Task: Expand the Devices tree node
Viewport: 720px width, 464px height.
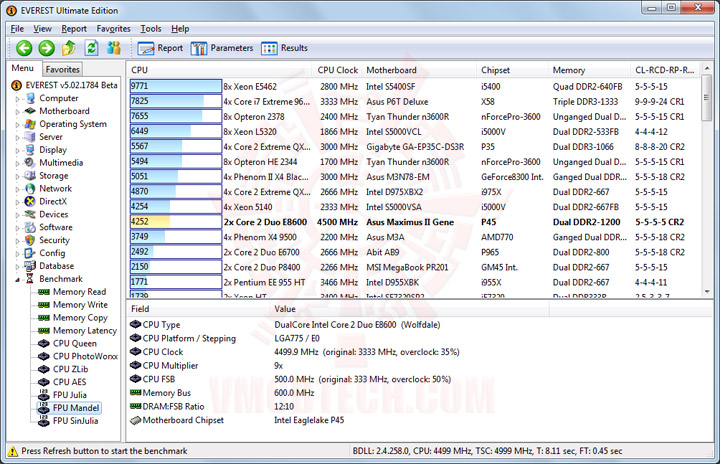Action: pos(17,215)
